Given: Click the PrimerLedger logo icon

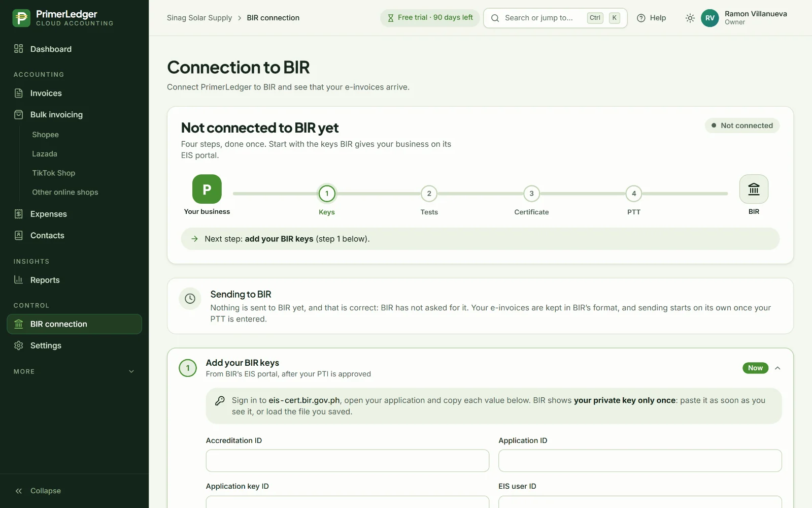Looking at the screenshot, I should [x=21, y=18].
